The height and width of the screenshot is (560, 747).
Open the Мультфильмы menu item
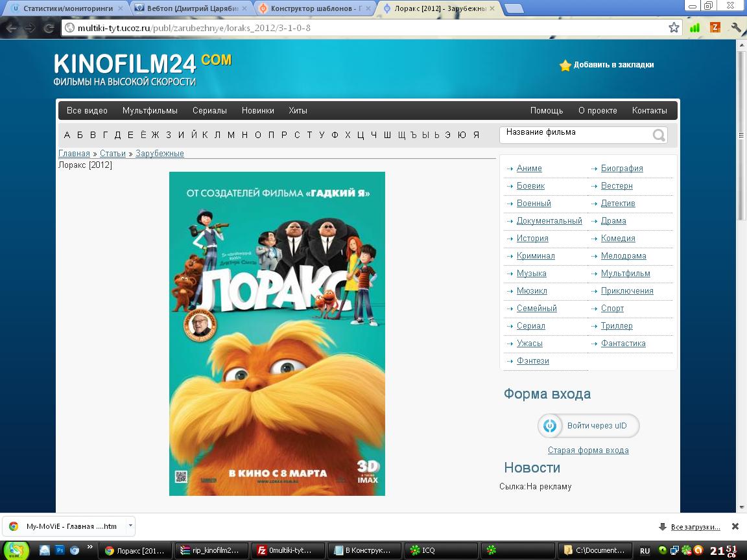[150, 111]
